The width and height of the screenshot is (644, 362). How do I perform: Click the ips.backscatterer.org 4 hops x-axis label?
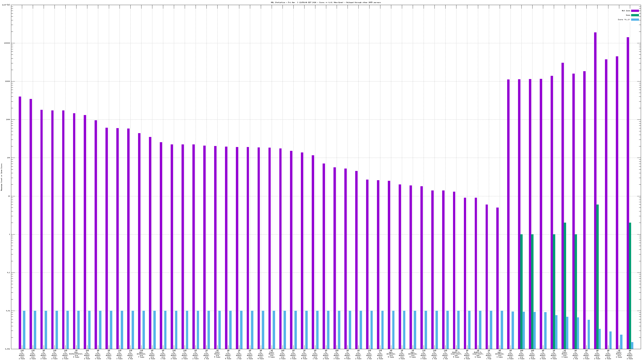pyautogui.click(x=76, y=354)
